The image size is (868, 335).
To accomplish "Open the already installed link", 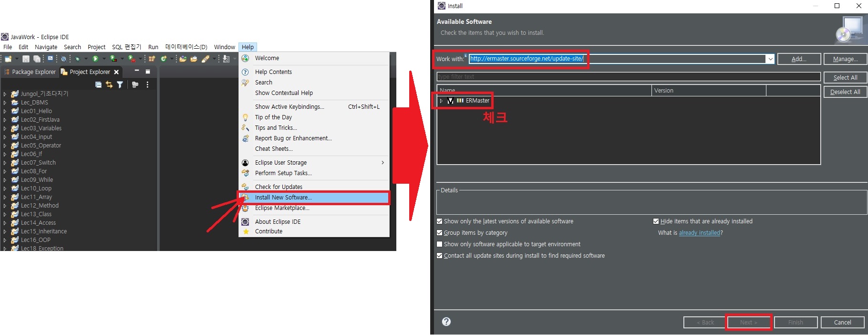I will coord(700,233).
